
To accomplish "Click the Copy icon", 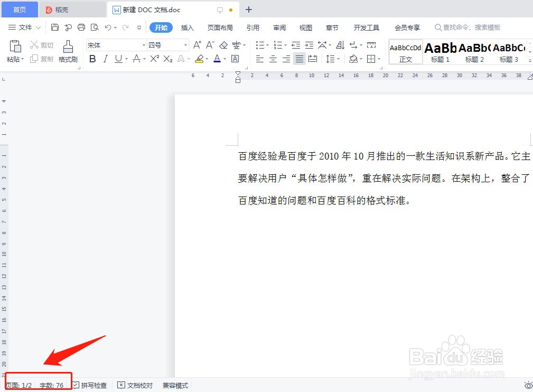I will 34,59.
